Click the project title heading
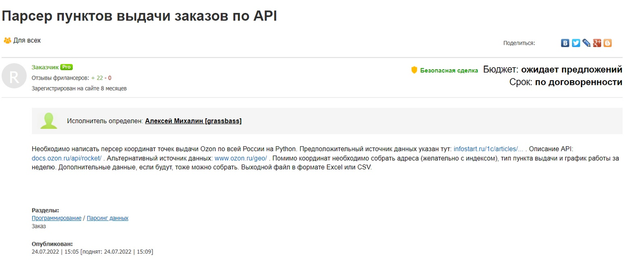 click(140, 16)
